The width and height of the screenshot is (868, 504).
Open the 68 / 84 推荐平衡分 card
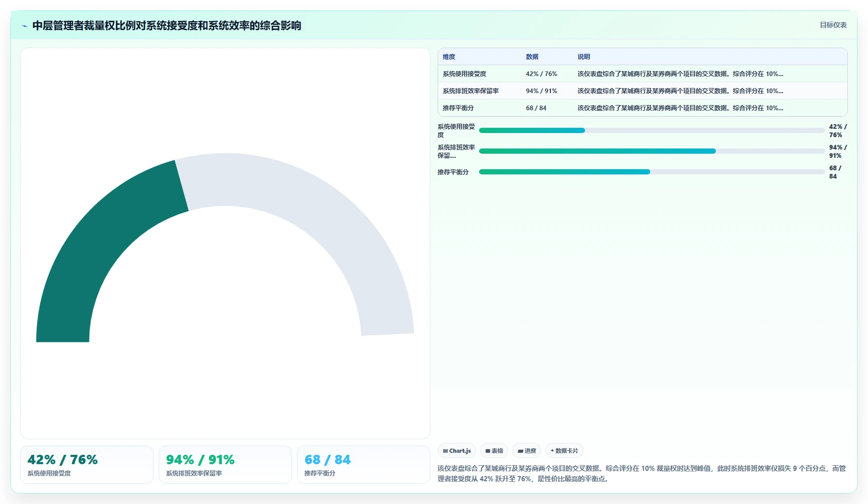point(364,465)
